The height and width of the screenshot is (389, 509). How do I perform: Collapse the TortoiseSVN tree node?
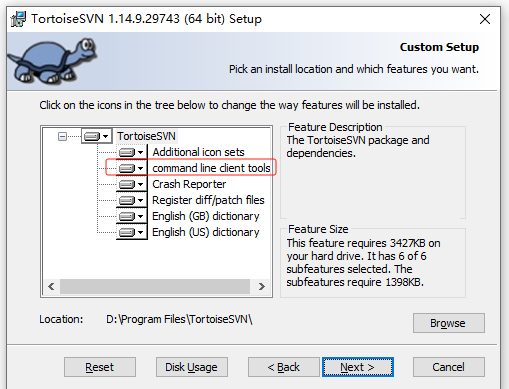(62, 136)
